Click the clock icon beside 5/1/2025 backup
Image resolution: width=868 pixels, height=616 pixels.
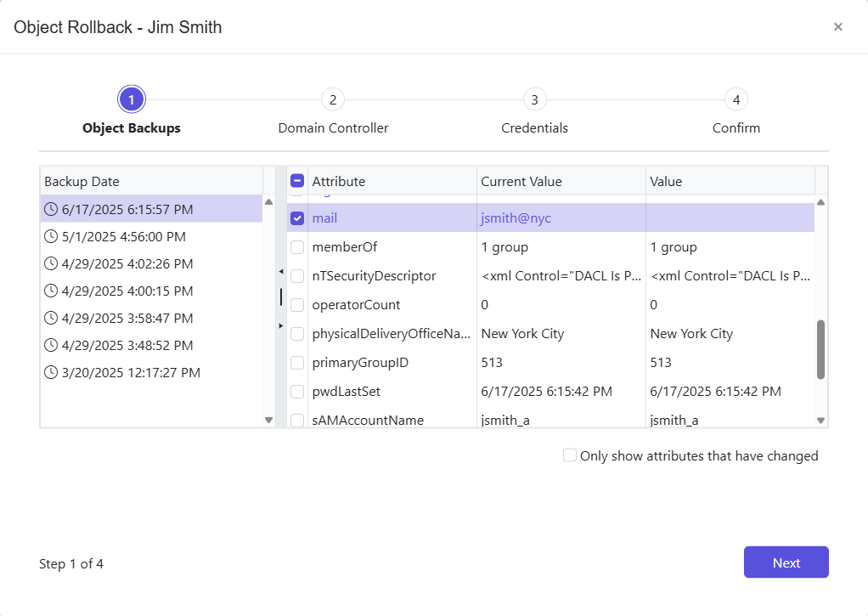[50, 236]
